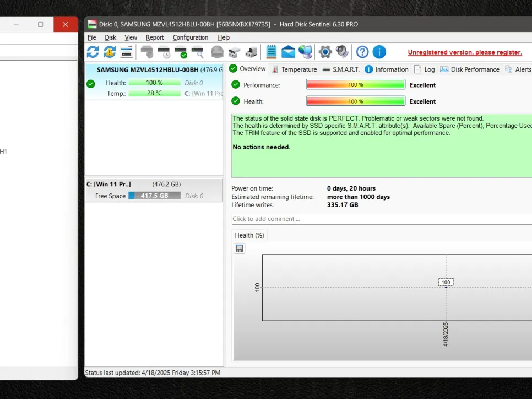Open help with the question mark icon
Viewport: 532px width, 399px height.
click(362, 52)
